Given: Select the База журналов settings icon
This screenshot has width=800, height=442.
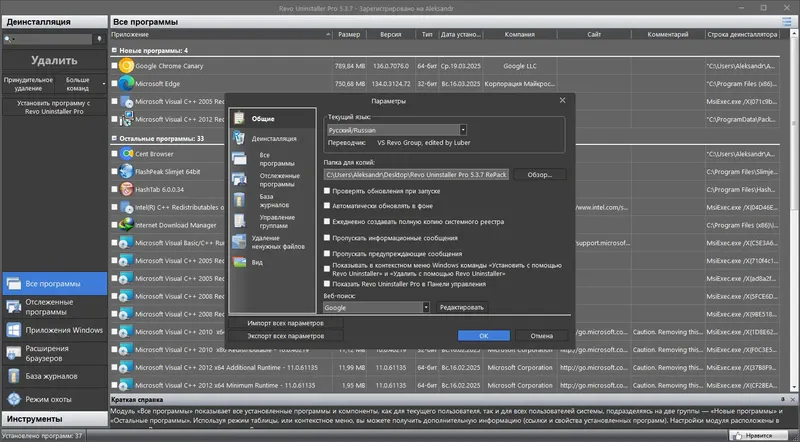Looking at the screenshot, I should point(239,200).
